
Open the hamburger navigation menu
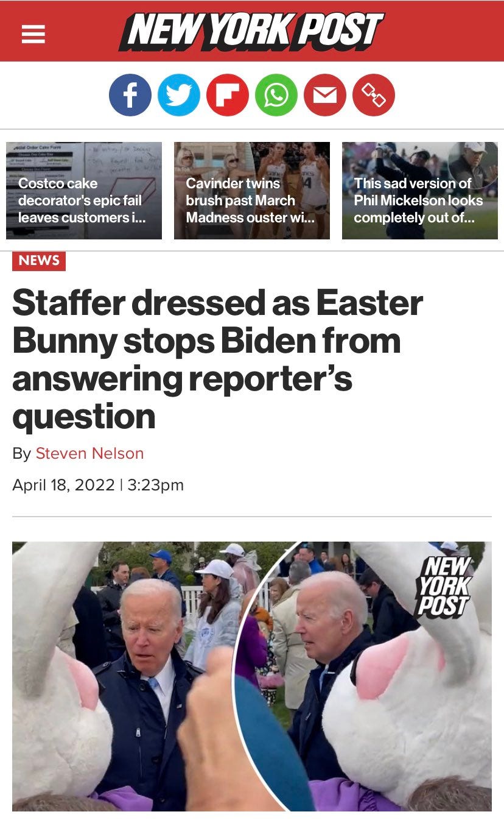click(33, 32)
